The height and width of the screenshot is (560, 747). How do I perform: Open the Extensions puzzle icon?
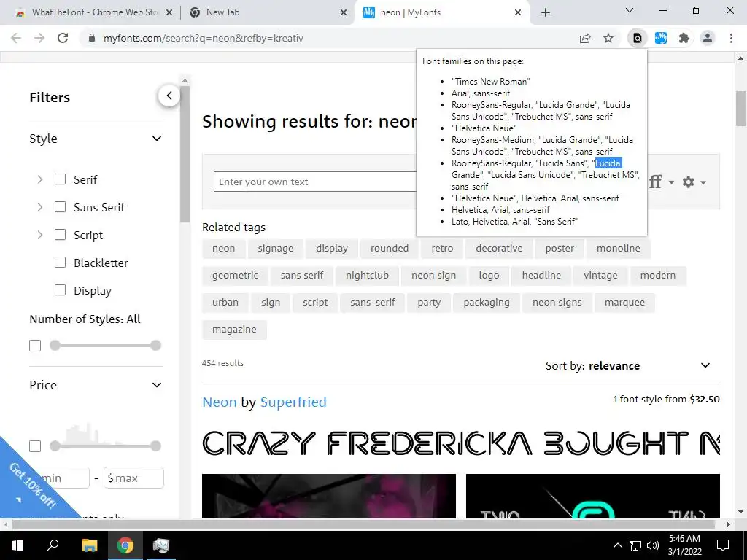click(684, 38)
